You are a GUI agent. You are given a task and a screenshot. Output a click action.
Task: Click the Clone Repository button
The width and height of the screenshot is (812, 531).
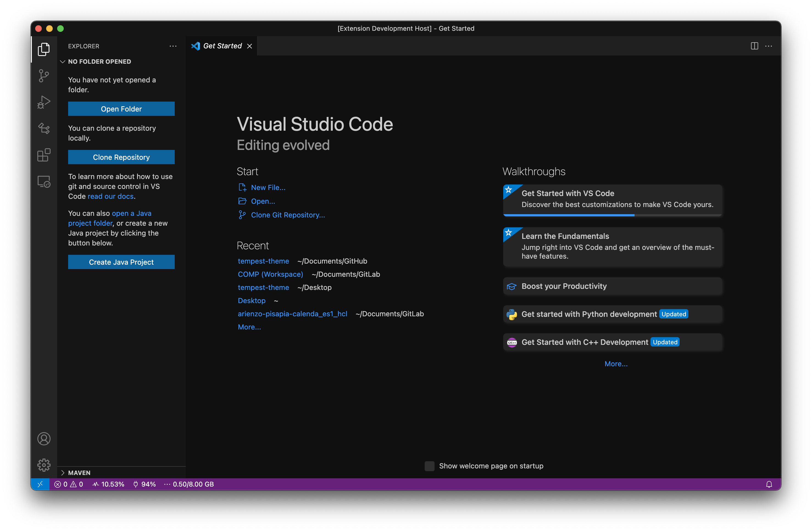(x=121, y=157)
